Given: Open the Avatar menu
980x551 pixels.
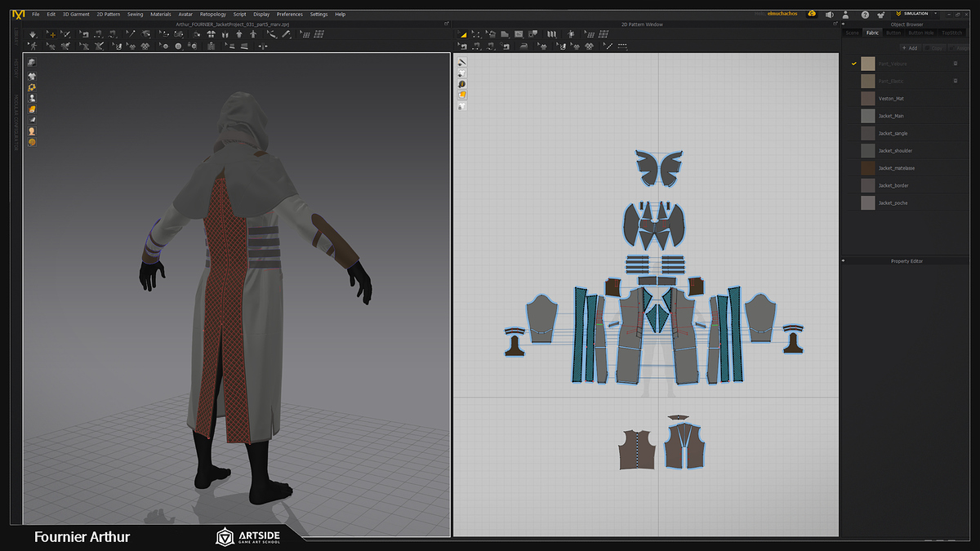Looking at the screenshot, I should coord(186,14).
